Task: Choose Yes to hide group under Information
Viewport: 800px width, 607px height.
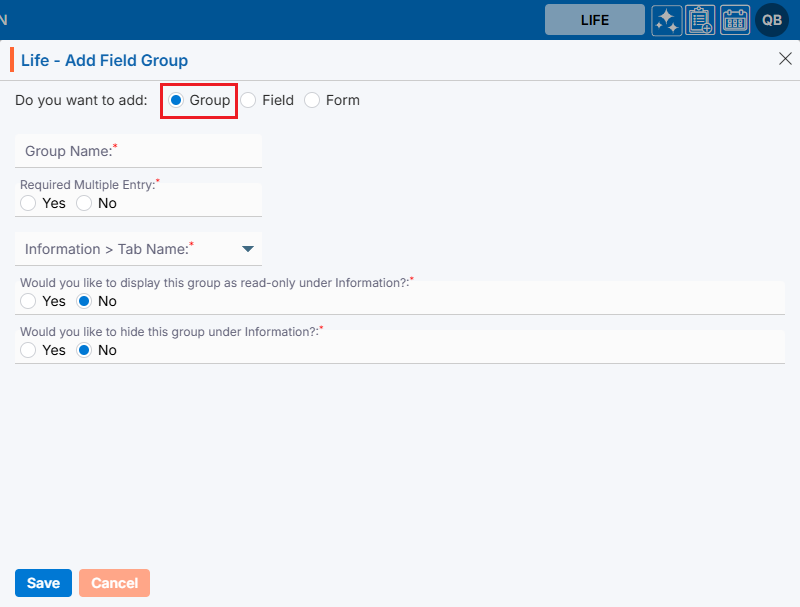Action: pos(28,350)
